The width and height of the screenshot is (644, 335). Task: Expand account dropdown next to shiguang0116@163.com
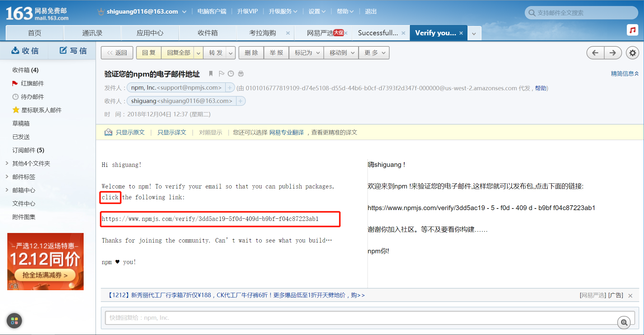(184, 12)
